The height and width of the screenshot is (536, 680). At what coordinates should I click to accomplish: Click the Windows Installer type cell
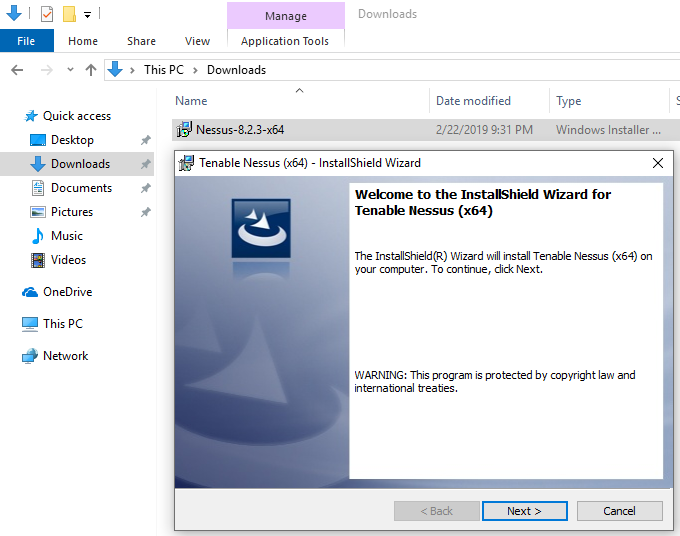pos(608,130)
